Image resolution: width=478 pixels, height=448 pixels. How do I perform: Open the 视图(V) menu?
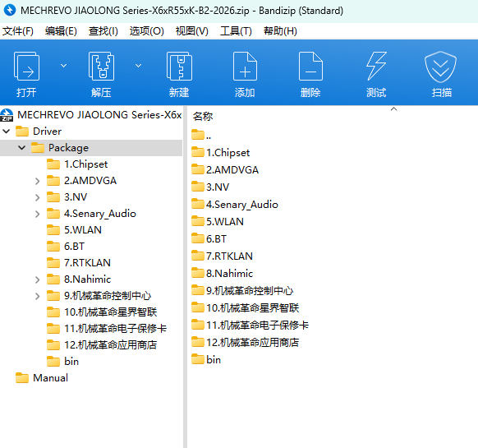point(191,30)
